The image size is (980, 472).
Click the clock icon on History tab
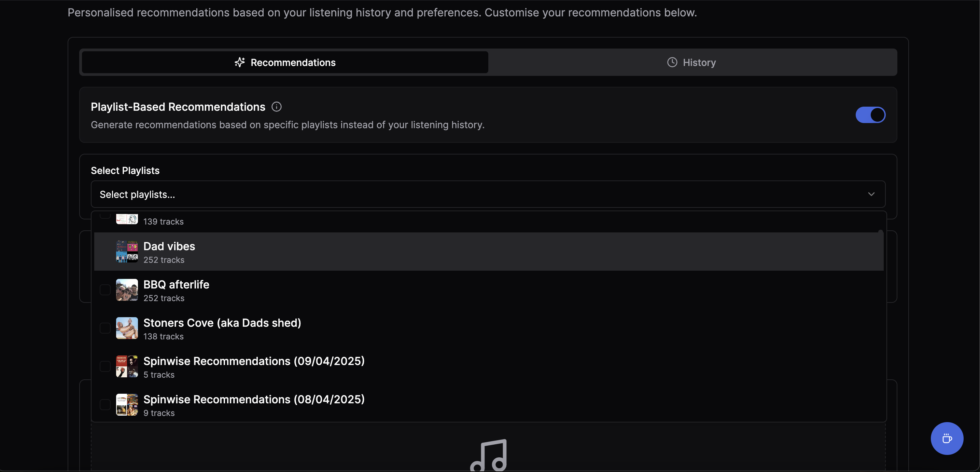pyautogui.click(x=672, y=63)
